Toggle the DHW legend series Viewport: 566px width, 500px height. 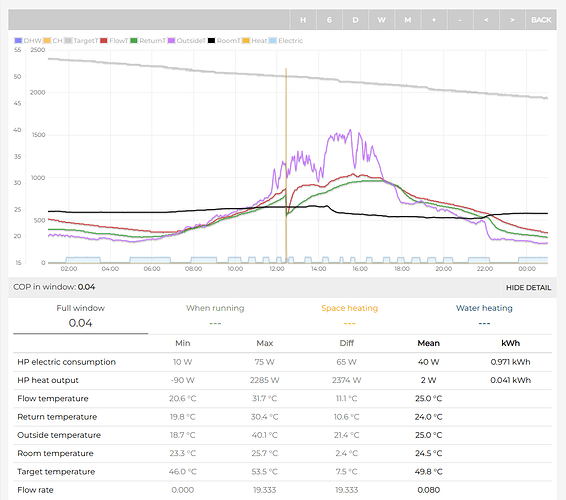pyautogui.click(x=28, y=41)
